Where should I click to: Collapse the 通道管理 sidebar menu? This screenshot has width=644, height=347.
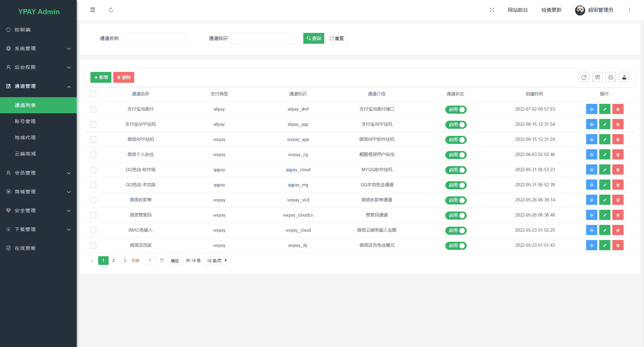(38, 86)
